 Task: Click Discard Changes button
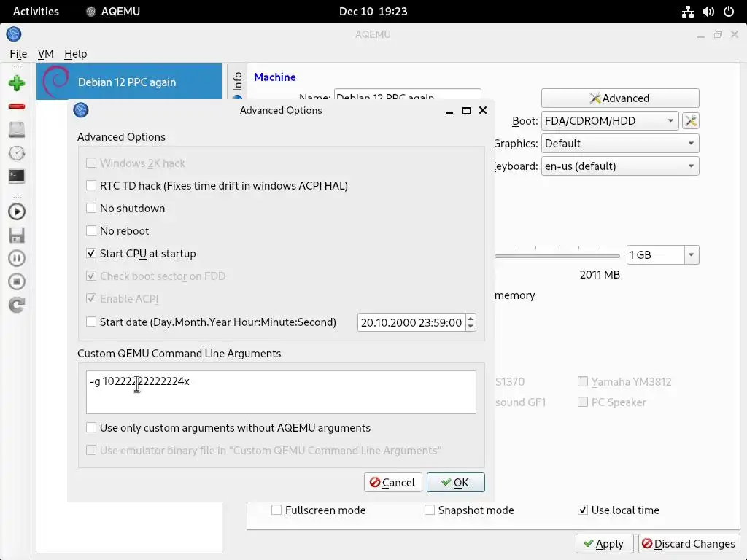pyautogui.click(x=689, y=544)
